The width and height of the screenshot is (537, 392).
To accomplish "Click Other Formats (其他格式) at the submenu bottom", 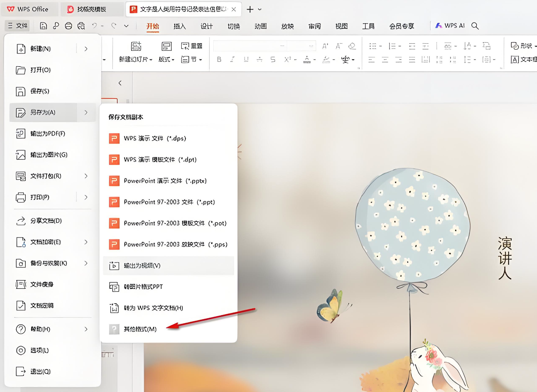I will click(x=140, y=329).
